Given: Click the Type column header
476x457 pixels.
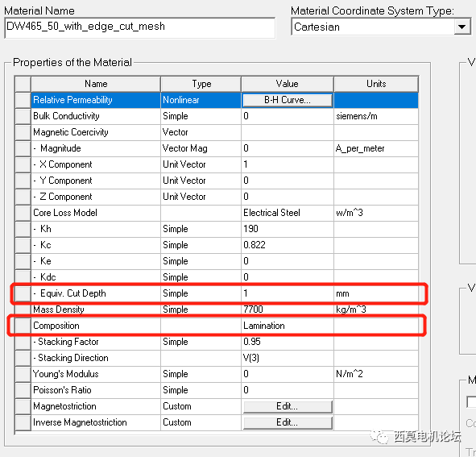Looking at the screenshot, I should click(x=201, y=84).
